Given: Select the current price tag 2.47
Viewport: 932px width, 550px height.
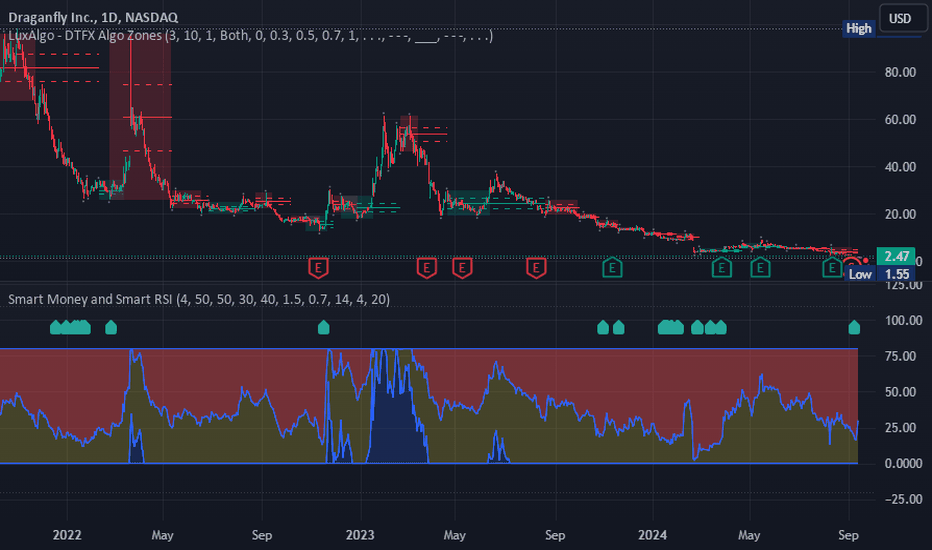Looking at the screenshot, I should pyautogui.click(x=896, y=256).
